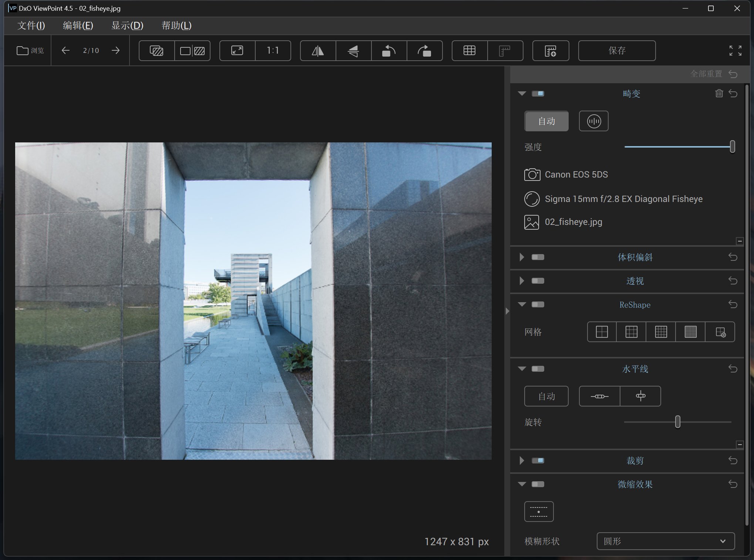Screen dimensions: 754x560
Task: Rotate the image right
Action: [x=425, y=51]
